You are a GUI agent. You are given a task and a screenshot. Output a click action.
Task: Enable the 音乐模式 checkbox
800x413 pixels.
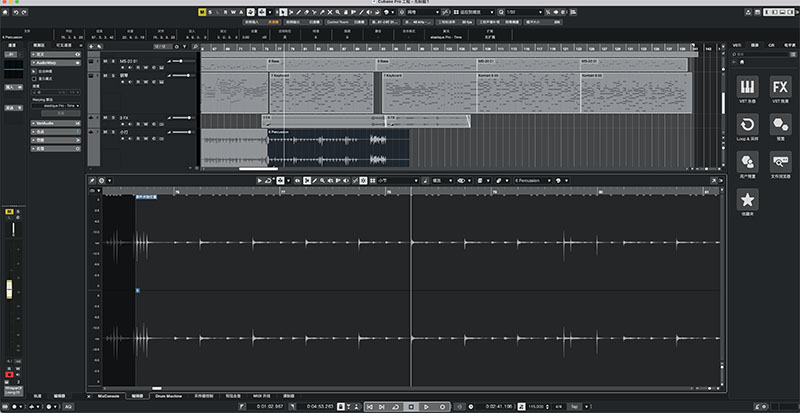click(x=34, y=79)
